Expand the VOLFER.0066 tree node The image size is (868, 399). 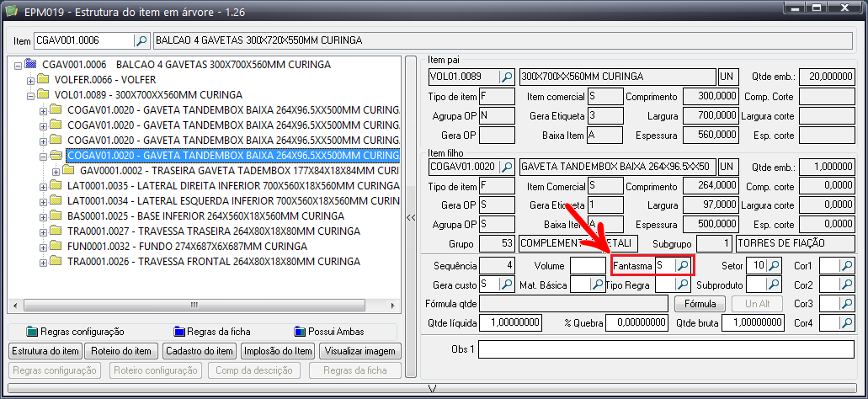(x=32, y=80)
